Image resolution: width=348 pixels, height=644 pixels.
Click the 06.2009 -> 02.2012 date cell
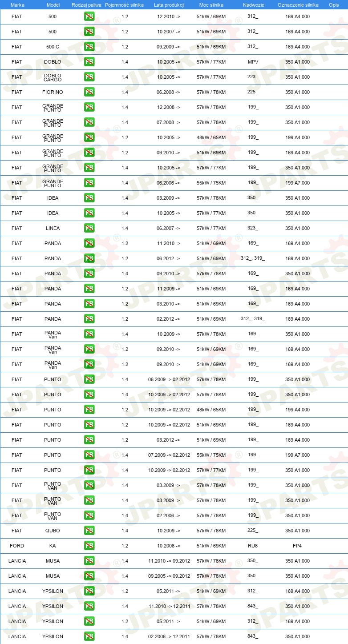pos(169,379)
